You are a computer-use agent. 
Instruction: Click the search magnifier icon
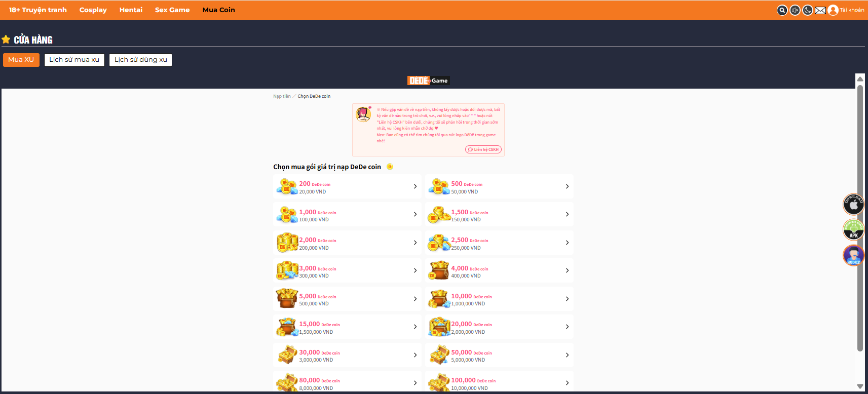pos(782,10)
